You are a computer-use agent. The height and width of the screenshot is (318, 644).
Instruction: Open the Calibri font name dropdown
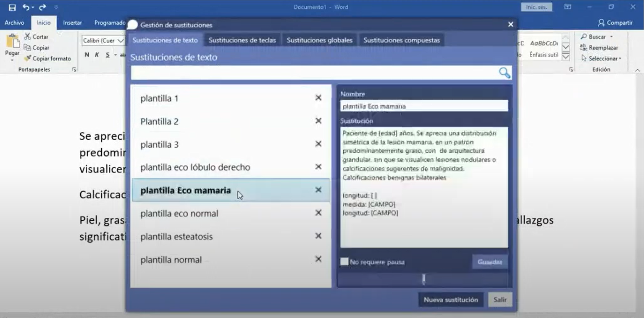(x=121, y=41)
